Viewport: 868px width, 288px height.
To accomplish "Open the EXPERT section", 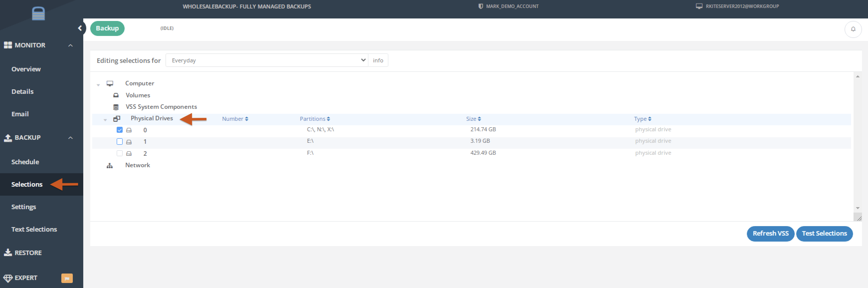I will [x=26, y=278].
